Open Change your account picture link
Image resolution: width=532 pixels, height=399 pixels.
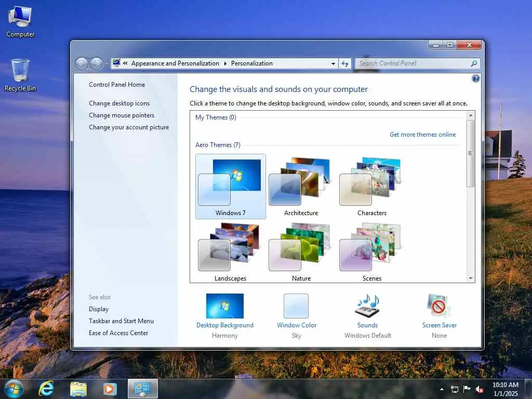click(x=129, y=127)
